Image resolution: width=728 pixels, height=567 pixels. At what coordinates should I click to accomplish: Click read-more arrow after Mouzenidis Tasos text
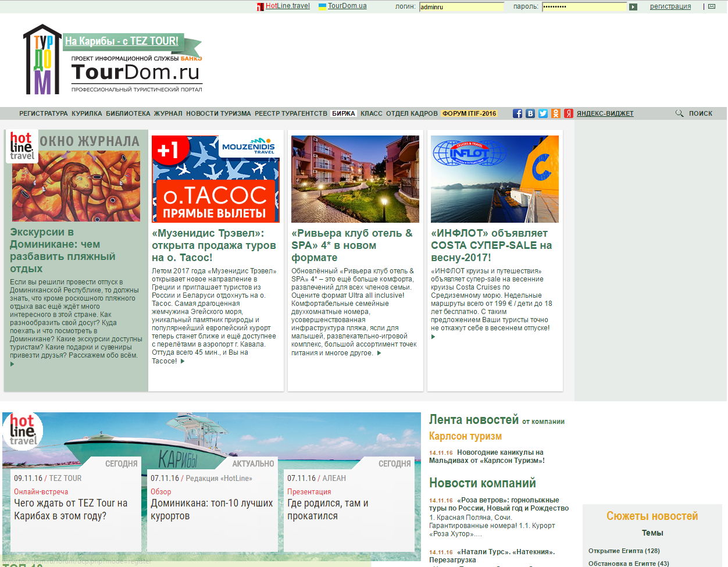pos(183,361)
